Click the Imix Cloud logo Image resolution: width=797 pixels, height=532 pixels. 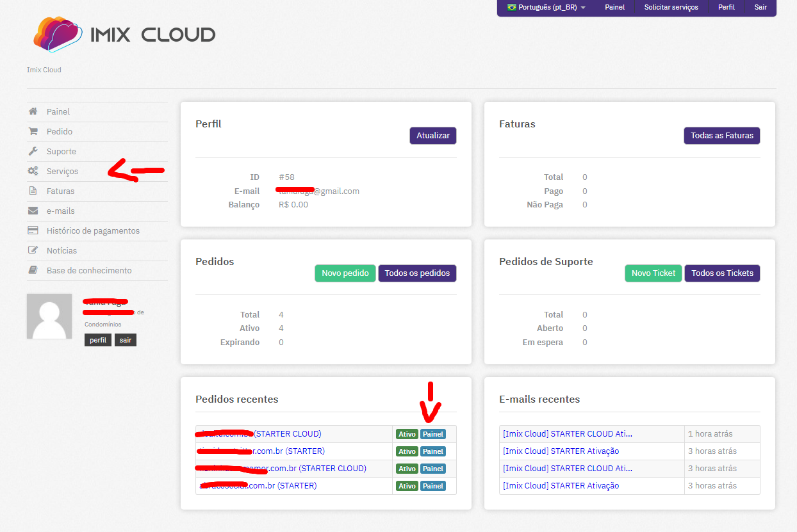point(124,34)
